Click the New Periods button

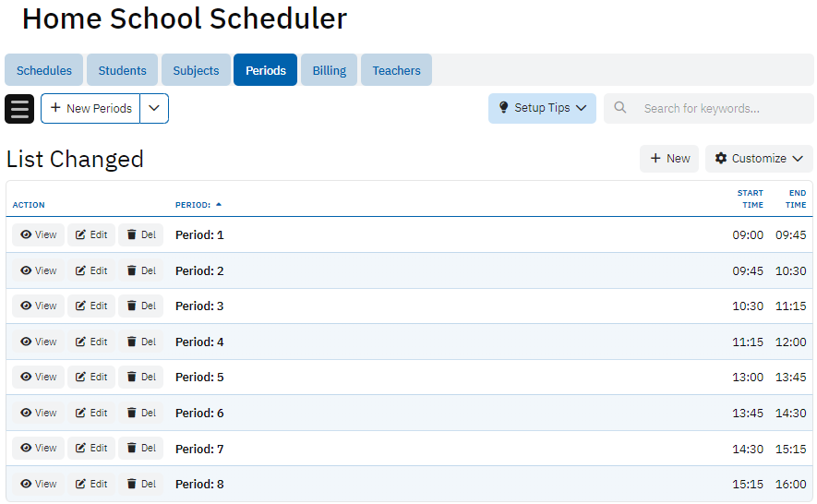pyautogui.click(x=90, y=109)
